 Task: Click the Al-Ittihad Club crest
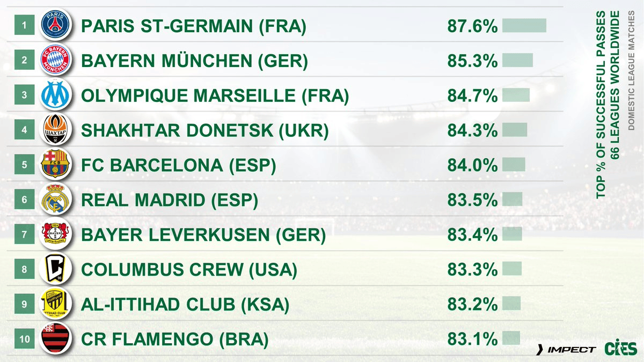coord(56,304)
